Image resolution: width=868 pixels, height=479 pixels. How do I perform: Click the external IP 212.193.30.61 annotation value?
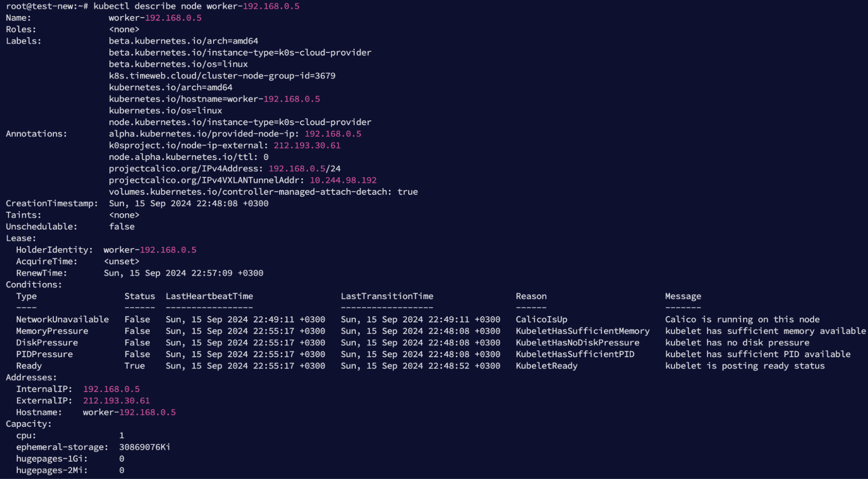click(307, 145)
